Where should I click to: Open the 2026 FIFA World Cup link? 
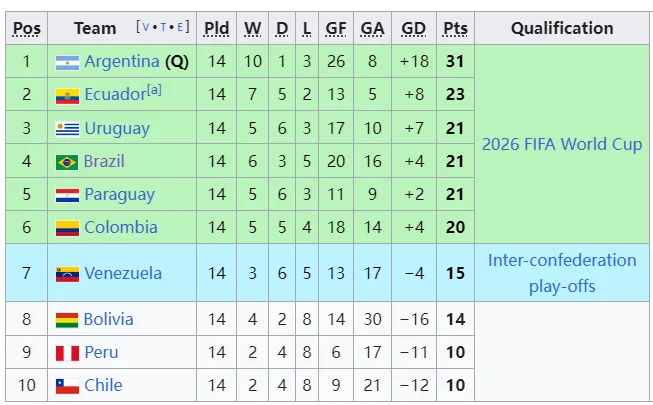tap(562, 144)
